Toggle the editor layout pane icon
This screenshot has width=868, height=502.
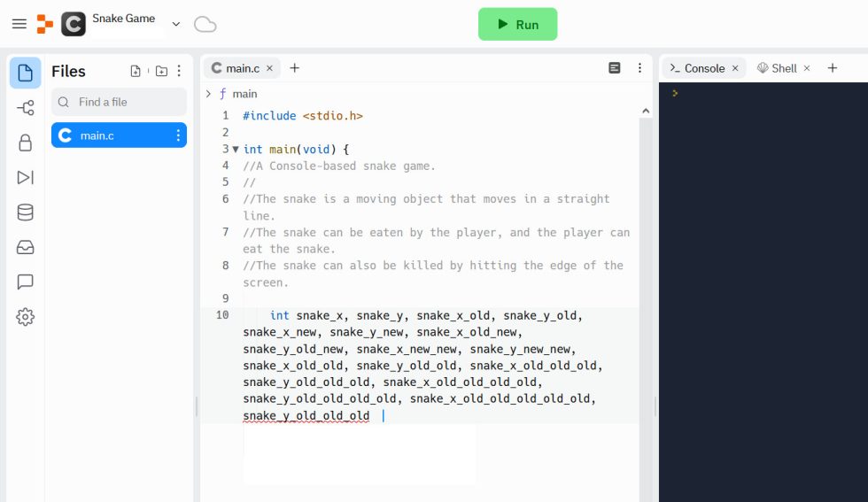[615, 68]
